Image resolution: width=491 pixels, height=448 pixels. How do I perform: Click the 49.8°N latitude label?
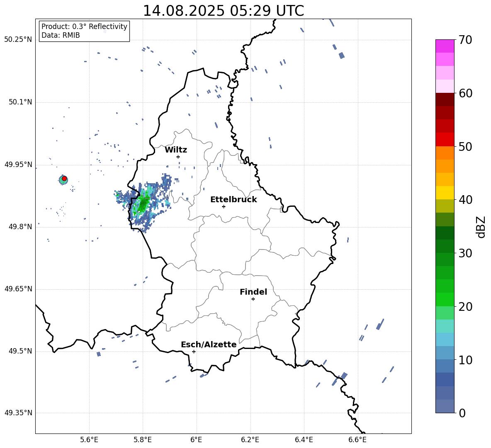[x=21, y=227]
